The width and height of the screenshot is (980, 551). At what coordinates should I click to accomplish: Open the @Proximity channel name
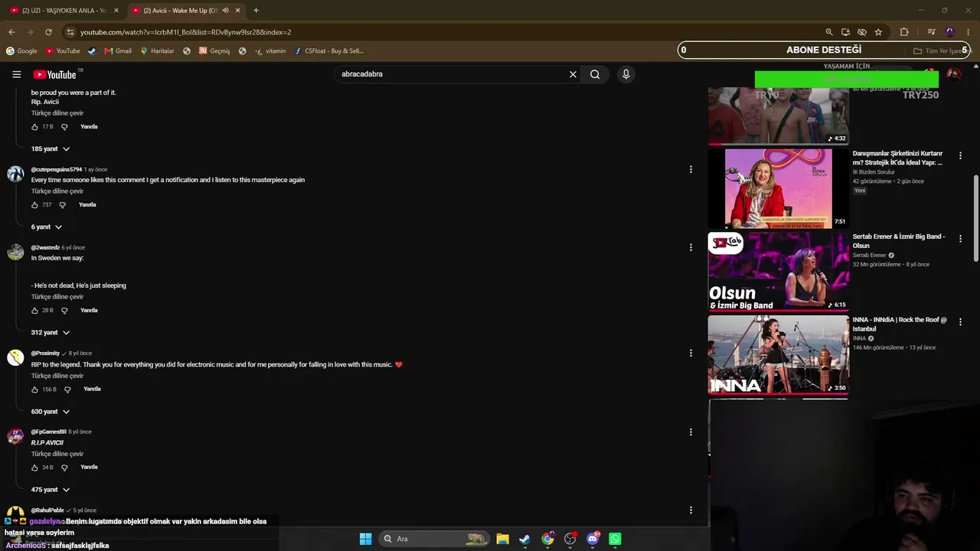pyautogui.click(x=45, y=354)
